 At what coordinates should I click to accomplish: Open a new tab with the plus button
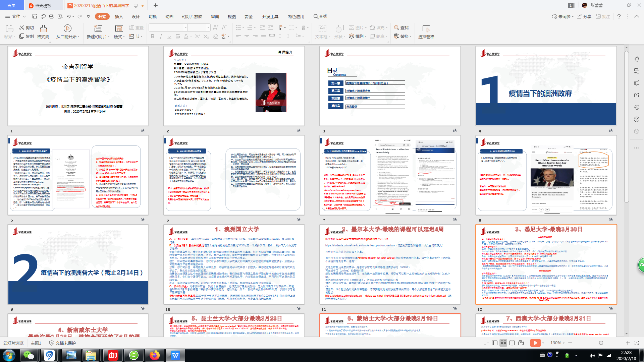click(x=156, y=5)
